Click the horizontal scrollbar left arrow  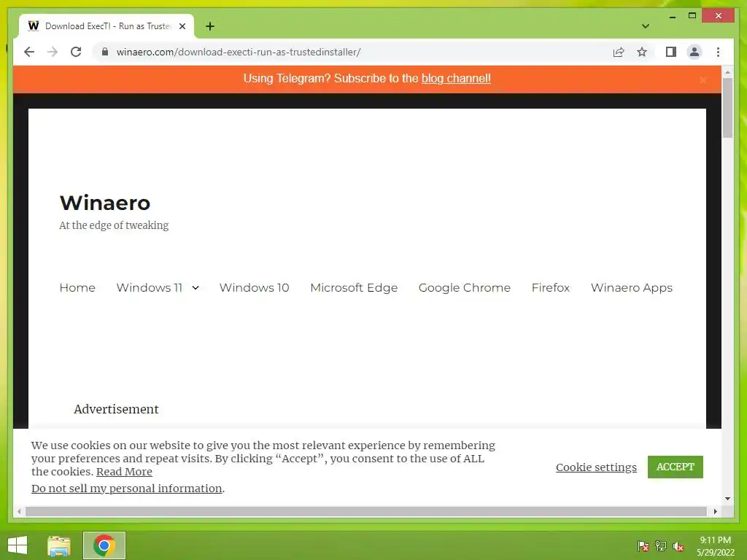point(19,511)
